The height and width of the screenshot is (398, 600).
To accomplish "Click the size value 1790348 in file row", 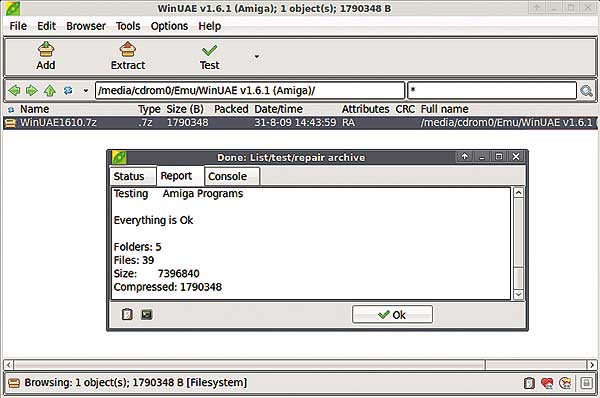I will (188, 122).
